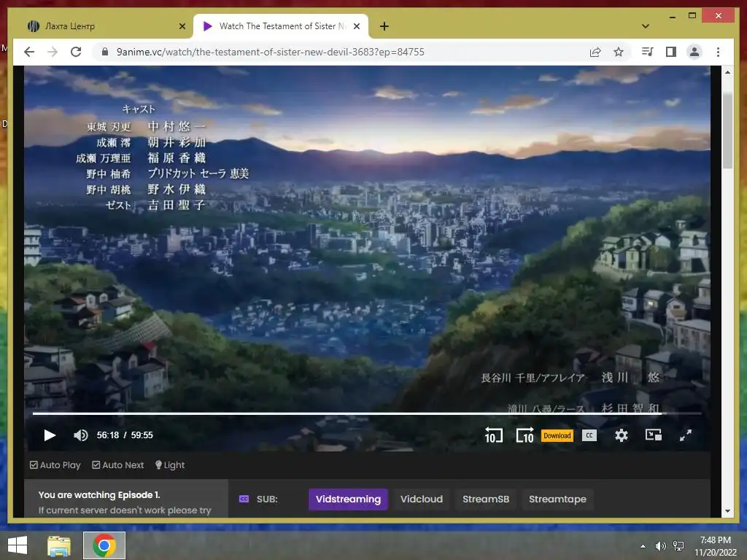Screen dimensions: 747x560
Task: Mute the video player volume
Action: point(80,435)
